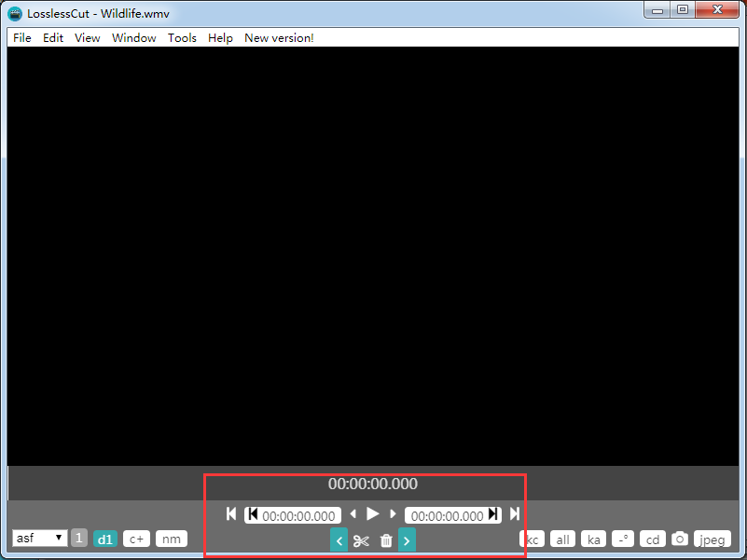Toggle the all streams button
747x560 pixels.
click(x=562, y=540)
